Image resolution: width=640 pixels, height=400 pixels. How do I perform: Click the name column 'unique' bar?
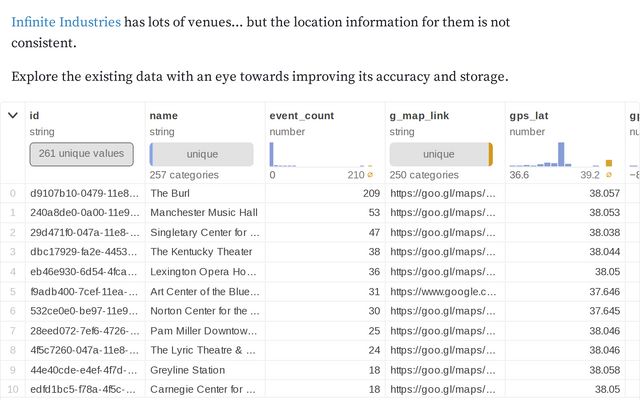point(201,155)
